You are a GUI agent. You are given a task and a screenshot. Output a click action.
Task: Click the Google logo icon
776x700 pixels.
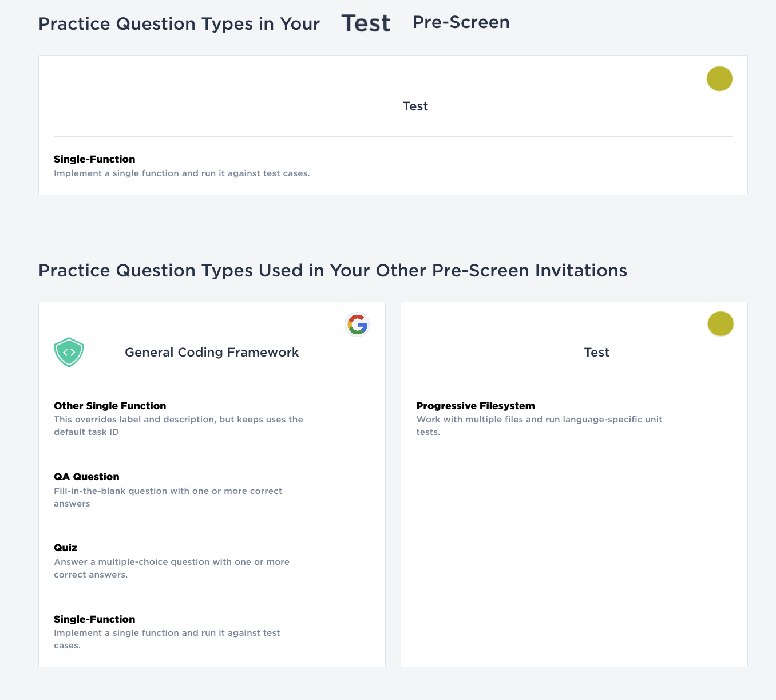(357, 325)
